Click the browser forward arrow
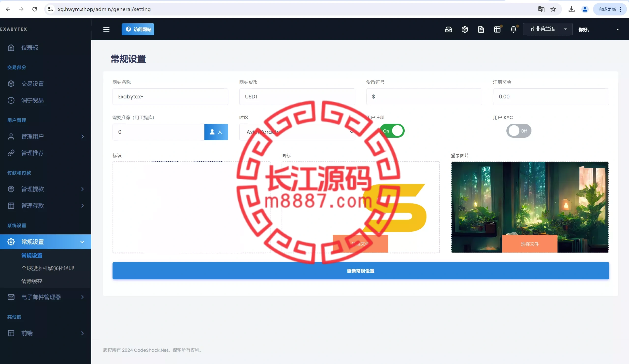This screenshot has width=629, height=364. (21, 9)
